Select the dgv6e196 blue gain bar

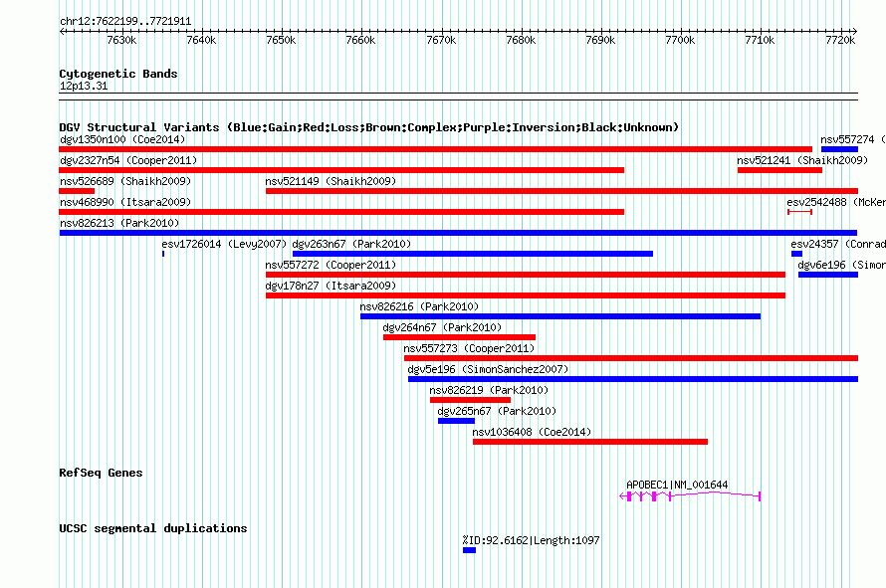(x=828, y=275)
